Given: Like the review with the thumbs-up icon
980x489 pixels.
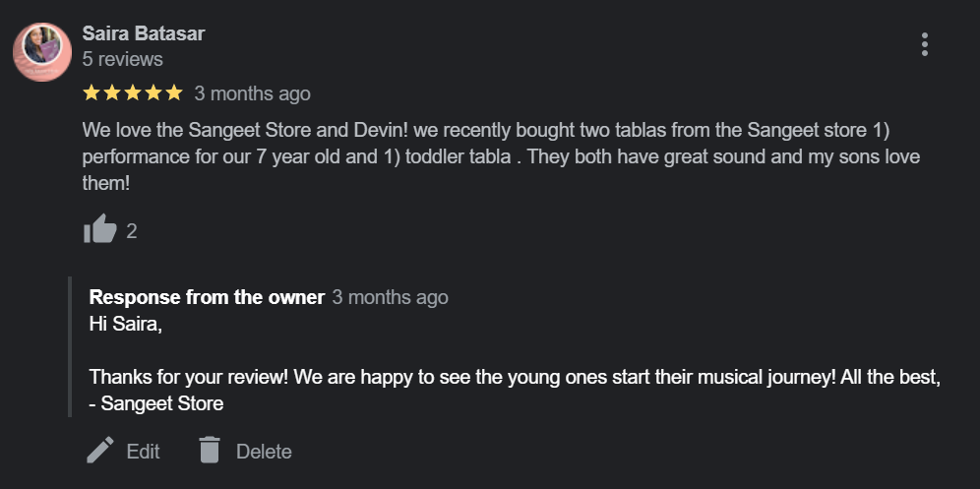Looking at the screenshot, I should click(x=99, y=230).
